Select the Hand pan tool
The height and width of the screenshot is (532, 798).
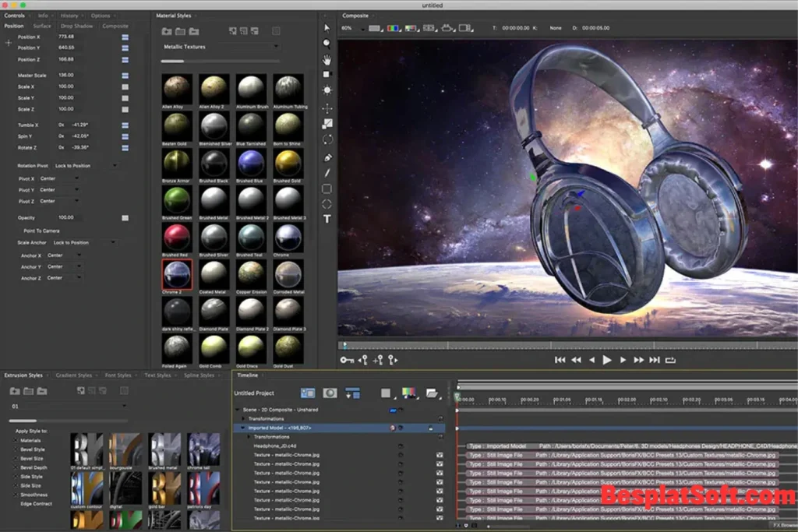[x=327, y=58]
